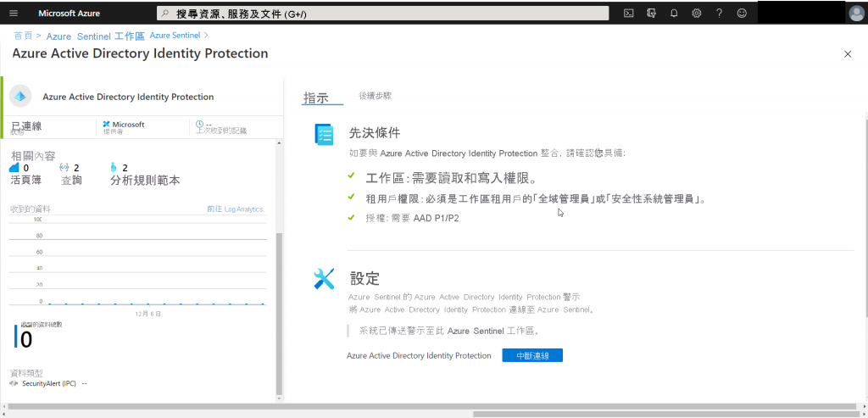Click the prerequisites checklist icon
This screenshot has width=868, height=418.
pos(324,135)
